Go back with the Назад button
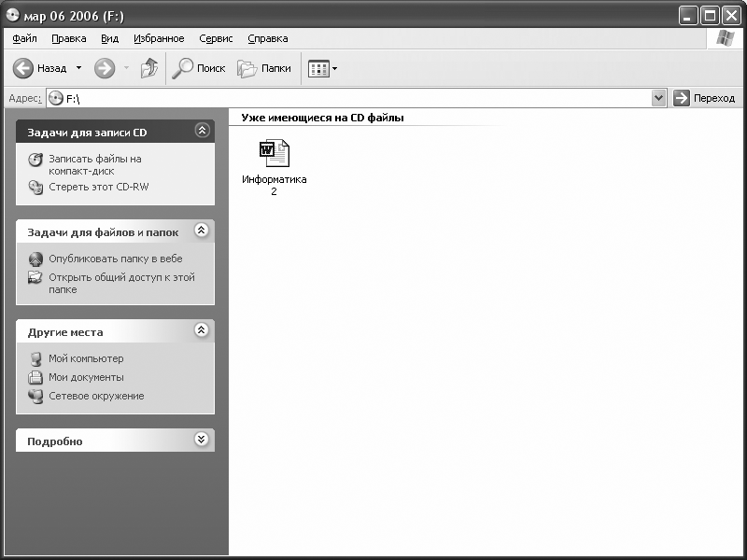747x560 pixels. [x=39, y=68]
